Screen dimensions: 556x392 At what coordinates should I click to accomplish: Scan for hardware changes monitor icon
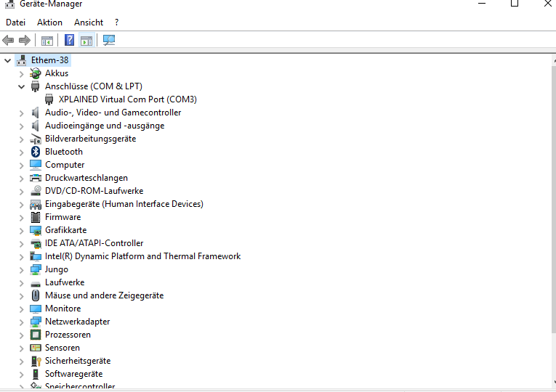coord(109,40)
